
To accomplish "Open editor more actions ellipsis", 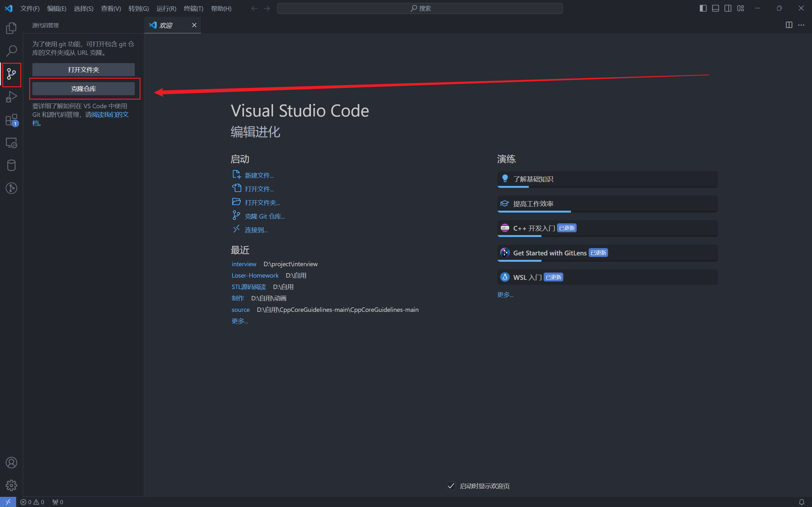I will point(801,25).
